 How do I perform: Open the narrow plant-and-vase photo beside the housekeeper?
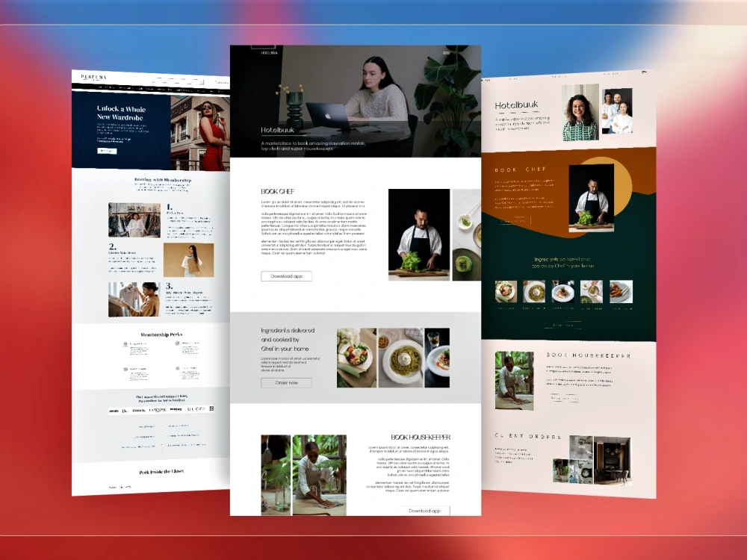tap(276, 475)
